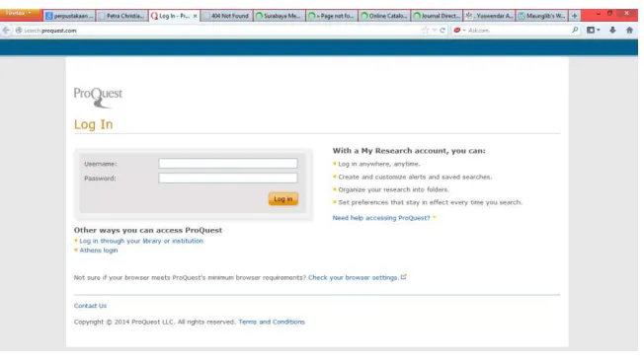Click the 'Copyright © 2014 ProQuest LLC' text
Viewport: 644px width, 363px height.
(154, 322)
